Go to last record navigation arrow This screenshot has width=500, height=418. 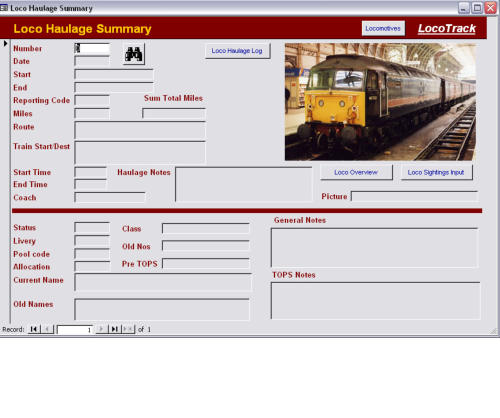coord(115,329)
